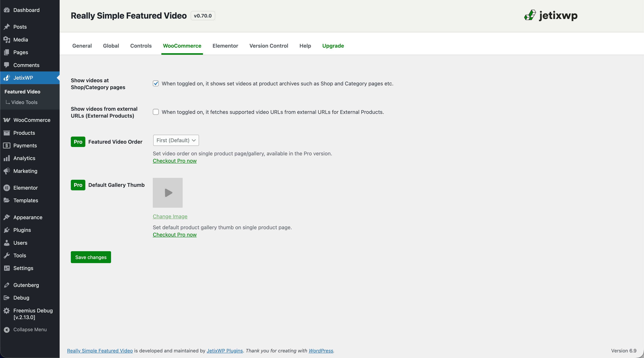Viewport: 644px width, 358px height.
Task: Open the Media library icon
Action: 7,39
